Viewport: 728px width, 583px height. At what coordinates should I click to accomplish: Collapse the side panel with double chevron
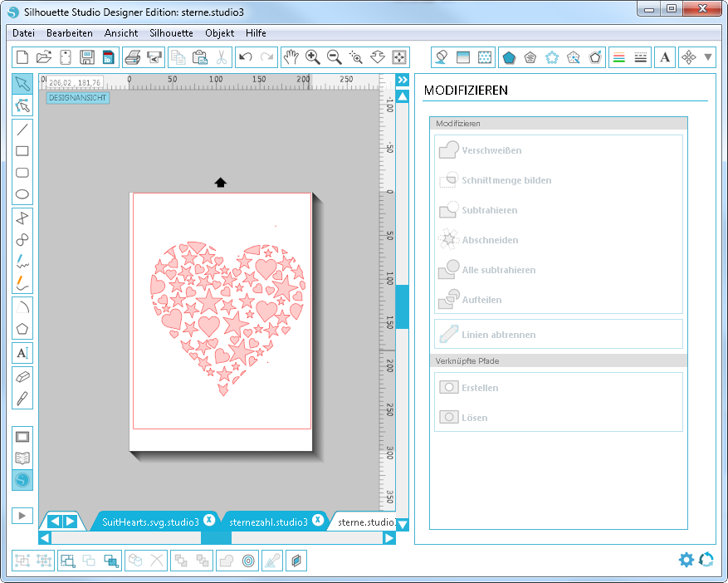tap(403, 80)
